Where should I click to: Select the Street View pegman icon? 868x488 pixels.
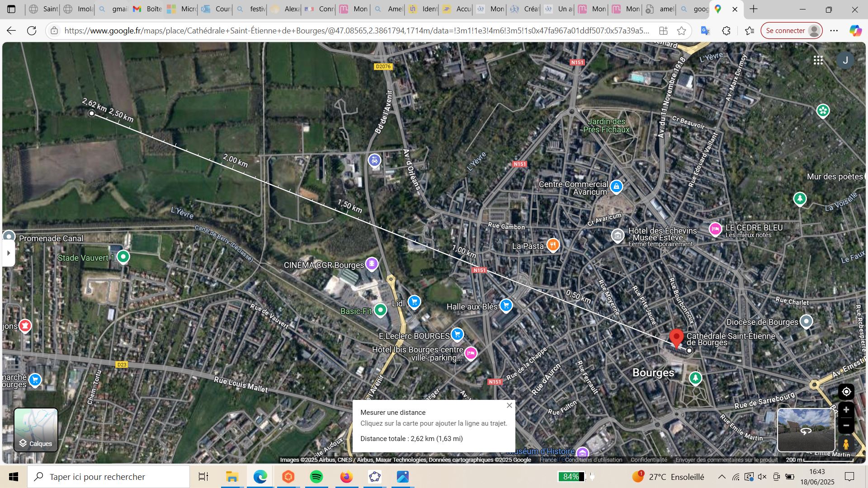846,445
